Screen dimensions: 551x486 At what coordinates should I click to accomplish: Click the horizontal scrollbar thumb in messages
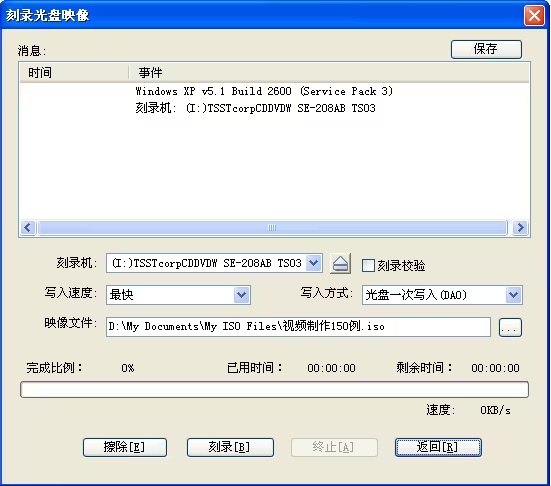[272, 227]
